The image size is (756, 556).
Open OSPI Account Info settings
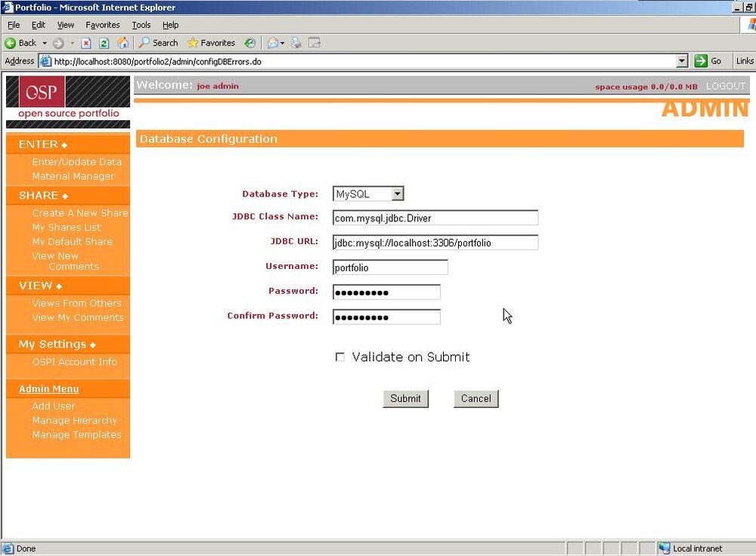pos(75,362)
